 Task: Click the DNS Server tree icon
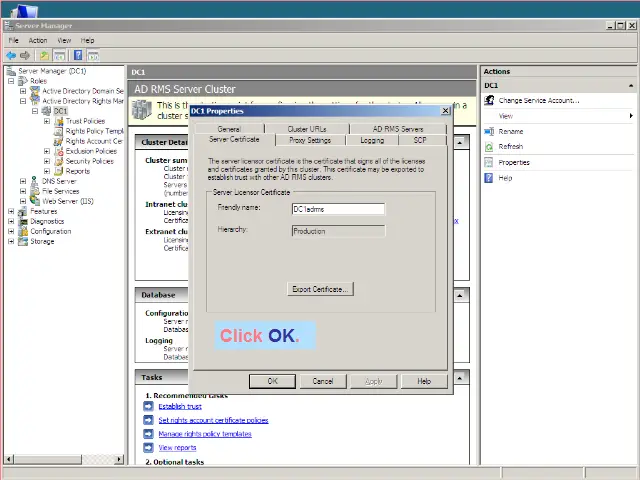pyautogui.click(x=35, y=181)
